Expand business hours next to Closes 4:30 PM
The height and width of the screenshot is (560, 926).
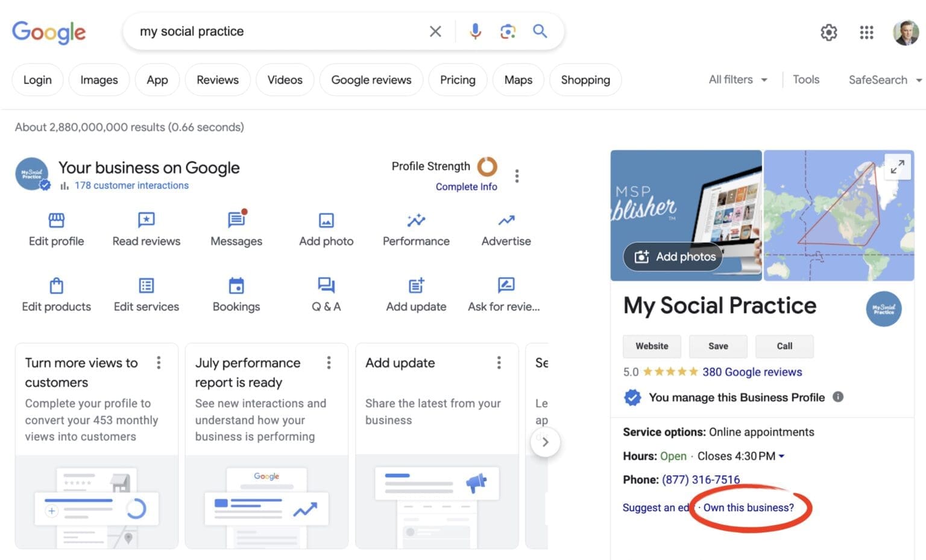point(782,456)
